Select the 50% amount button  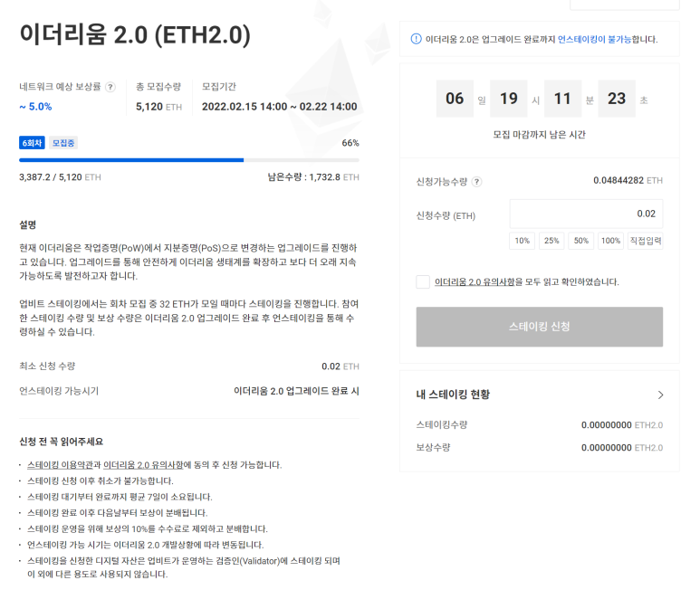[x=580, y=241]
